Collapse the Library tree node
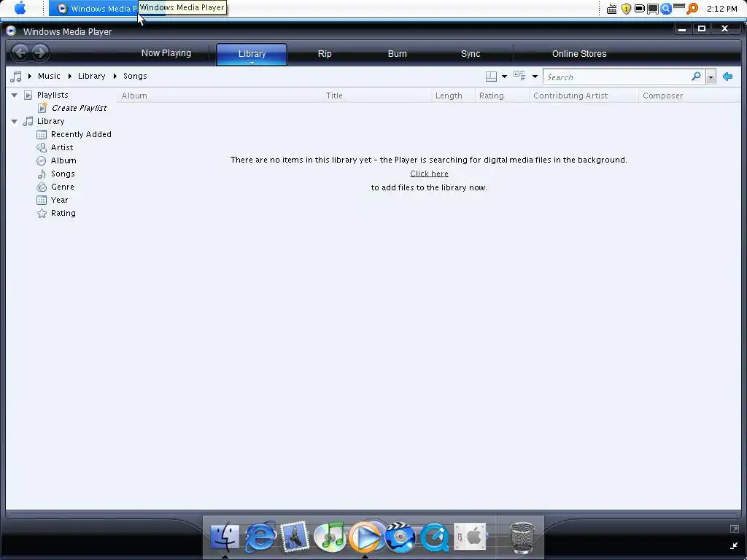Viewport: 747px width, 560px height. point(15,122)
